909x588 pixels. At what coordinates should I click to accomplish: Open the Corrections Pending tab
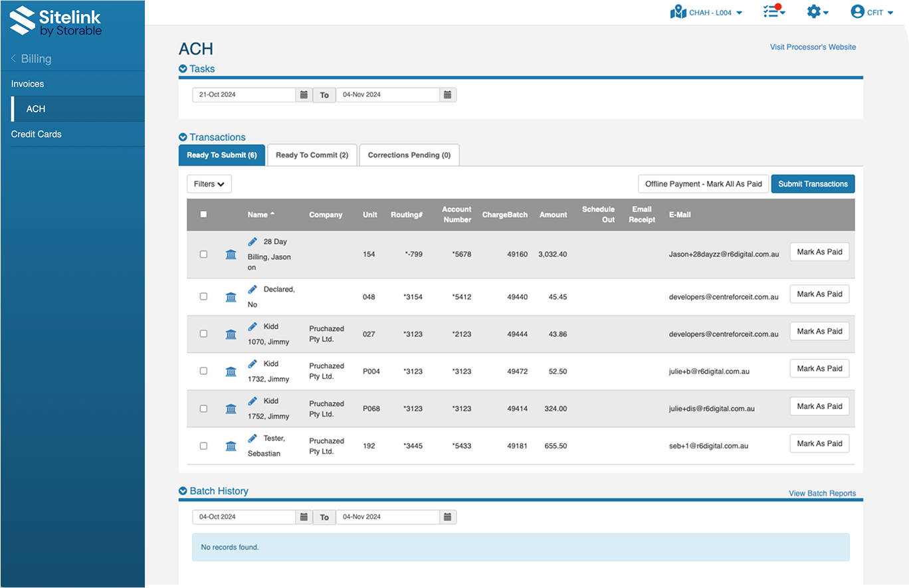pos(409,155)
